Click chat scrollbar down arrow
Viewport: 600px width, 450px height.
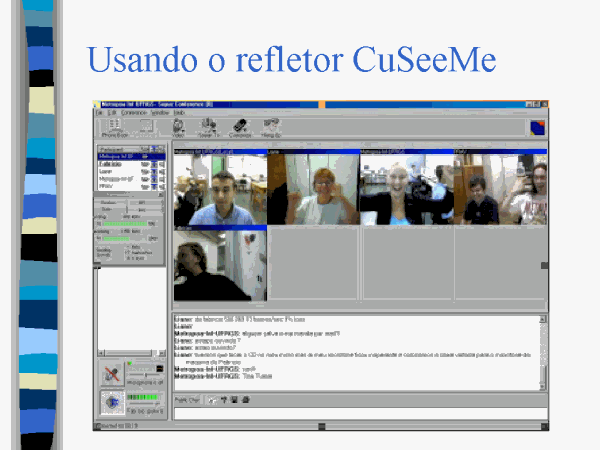[543, 387]
